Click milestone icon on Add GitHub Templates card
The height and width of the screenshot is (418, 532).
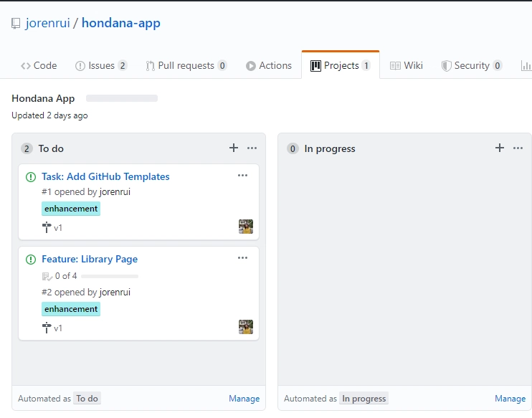pyautogui.click(x=47, y=227)
